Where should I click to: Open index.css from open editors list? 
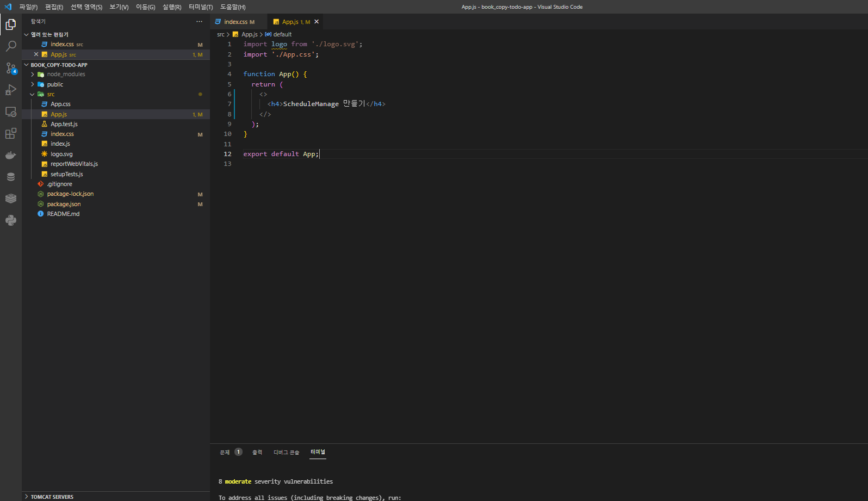pos(116,44)
